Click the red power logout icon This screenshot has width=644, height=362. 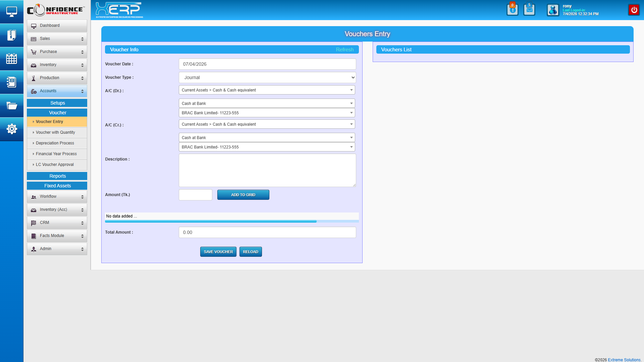click(634, 10)
